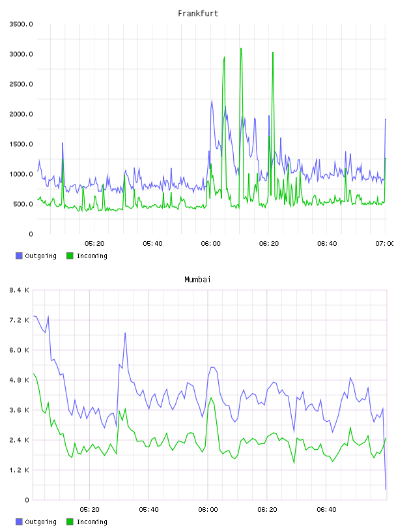Click the 06:00 time label on Frankfurt chart

[210, 244]
